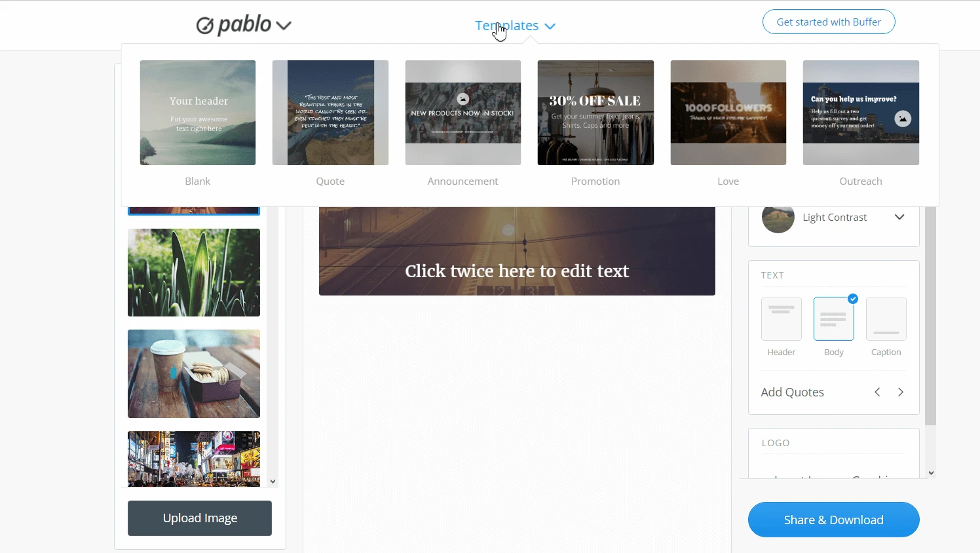Choose the Blank template
Screen dimensions: 980x553
point(198,113)
